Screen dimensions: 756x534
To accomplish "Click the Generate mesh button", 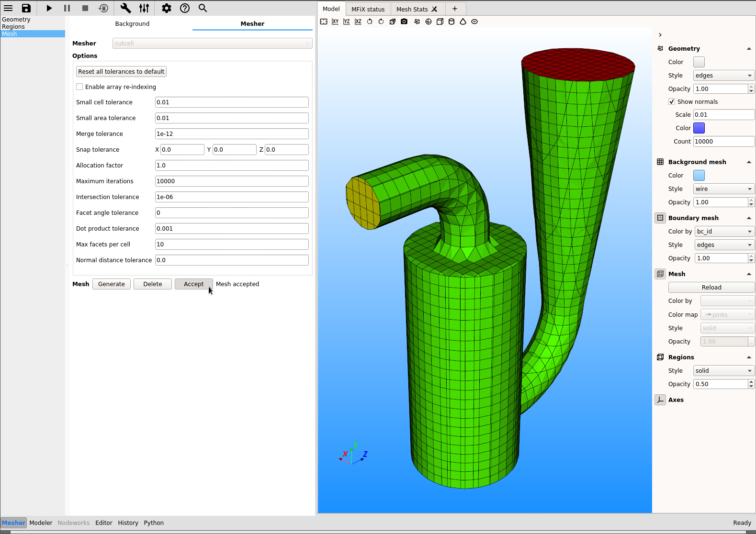I will tap(111, 284).
